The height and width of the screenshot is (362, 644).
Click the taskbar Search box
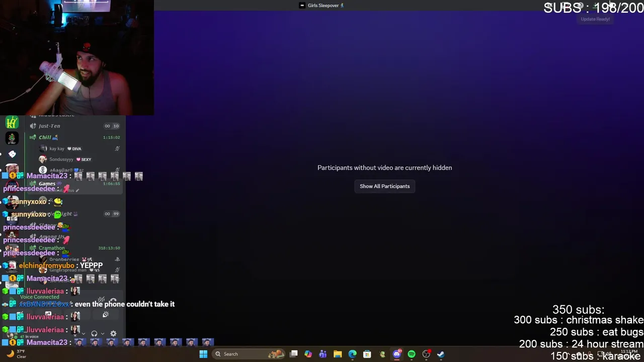[x=249, y=354]
